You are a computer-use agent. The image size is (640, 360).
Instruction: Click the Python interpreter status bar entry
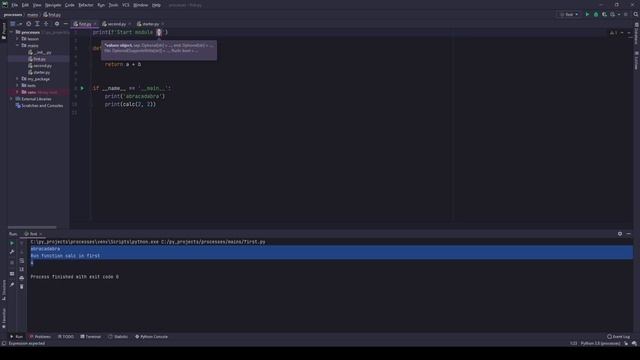point(600,344)
